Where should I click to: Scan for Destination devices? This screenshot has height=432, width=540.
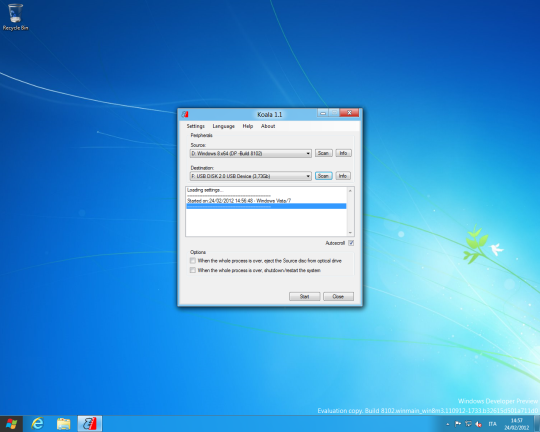pos(323,176)
